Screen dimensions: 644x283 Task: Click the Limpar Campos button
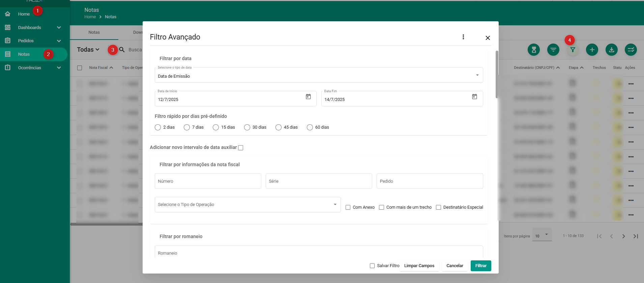(419, 266)
